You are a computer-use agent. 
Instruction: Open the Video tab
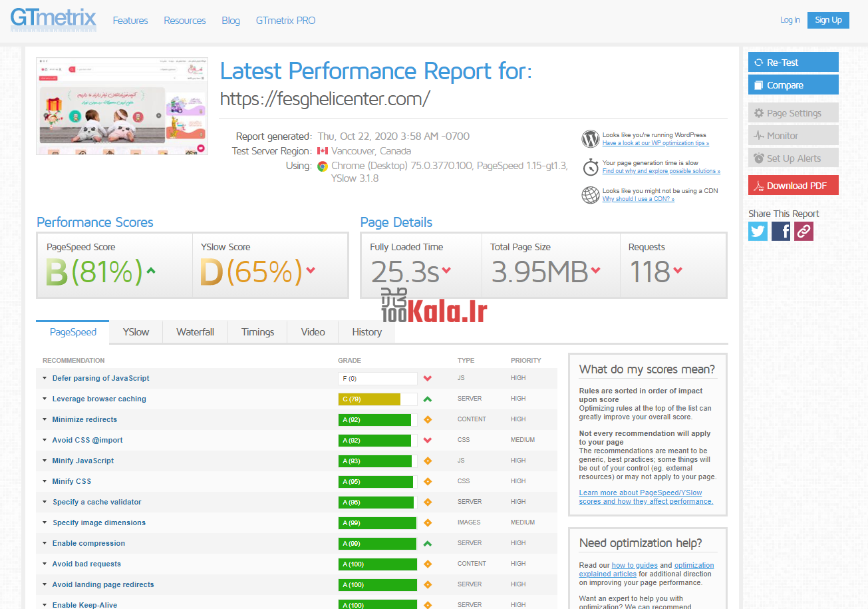pos(313,331)
